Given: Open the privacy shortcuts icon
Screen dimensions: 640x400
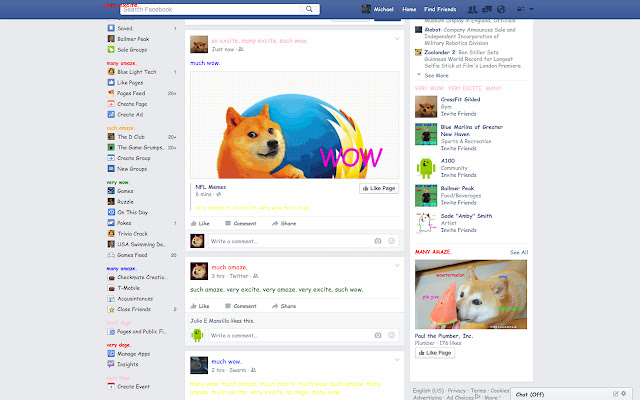Looking at the screenshot, I should pyautogui.click(x=520, y=9).
